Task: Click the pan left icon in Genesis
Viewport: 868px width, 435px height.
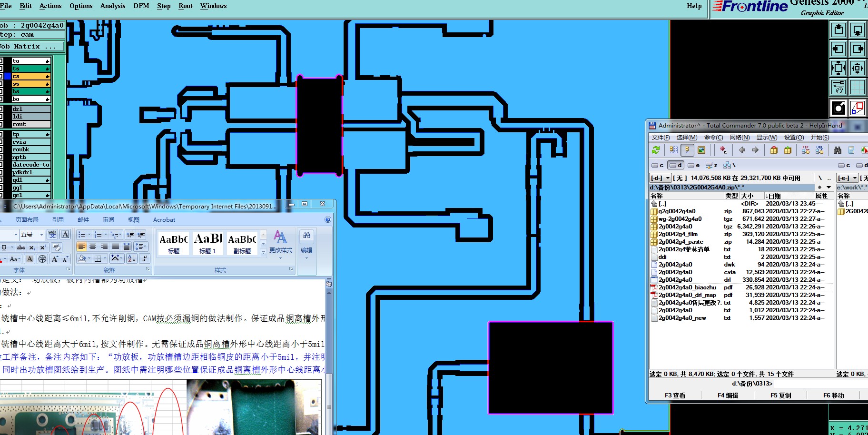Action: pos(838,49)
